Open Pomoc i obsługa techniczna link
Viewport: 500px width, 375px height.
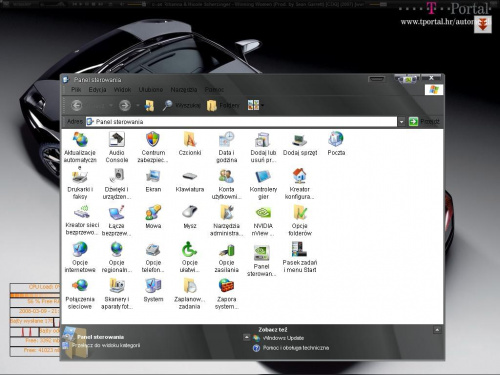[295, 348]
